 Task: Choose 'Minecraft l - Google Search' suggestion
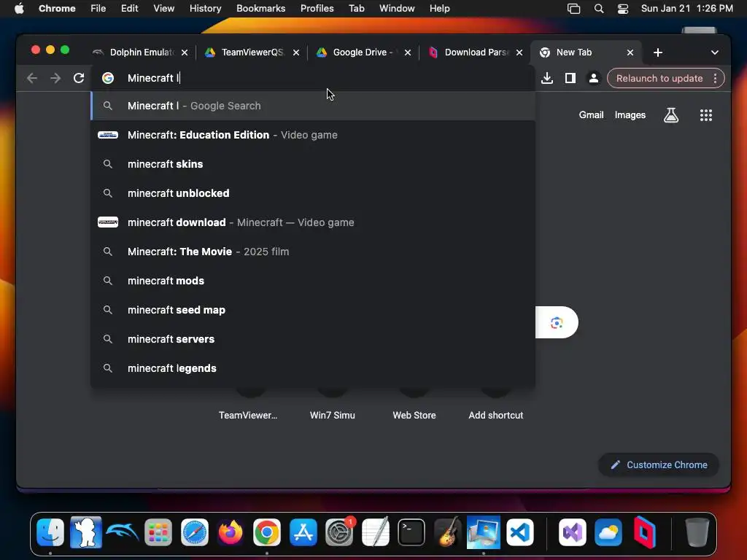tap(313, 106)
